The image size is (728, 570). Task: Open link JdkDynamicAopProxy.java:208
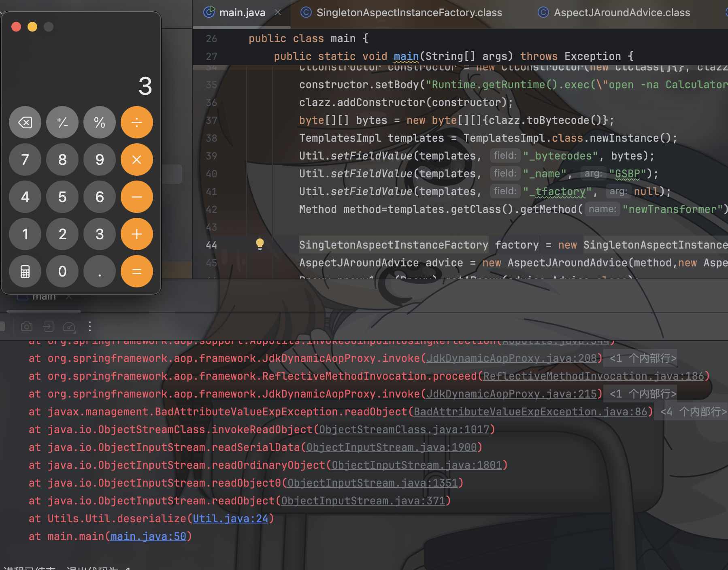[511, 358]
